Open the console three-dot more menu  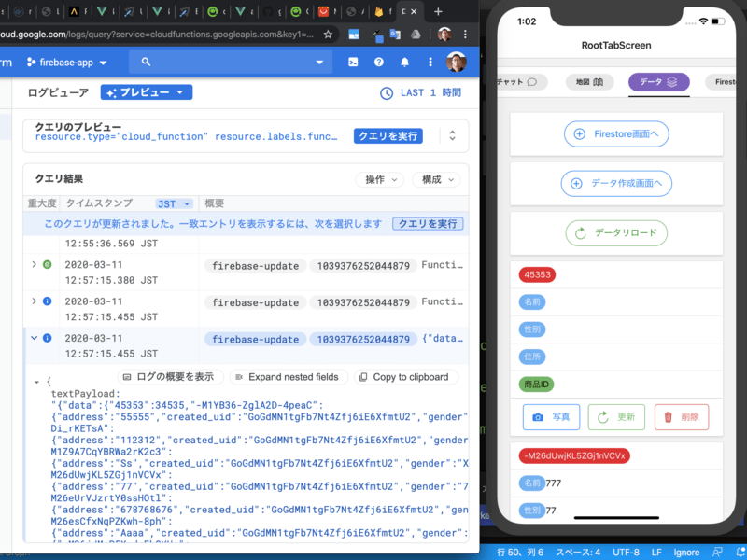[430, 63]
